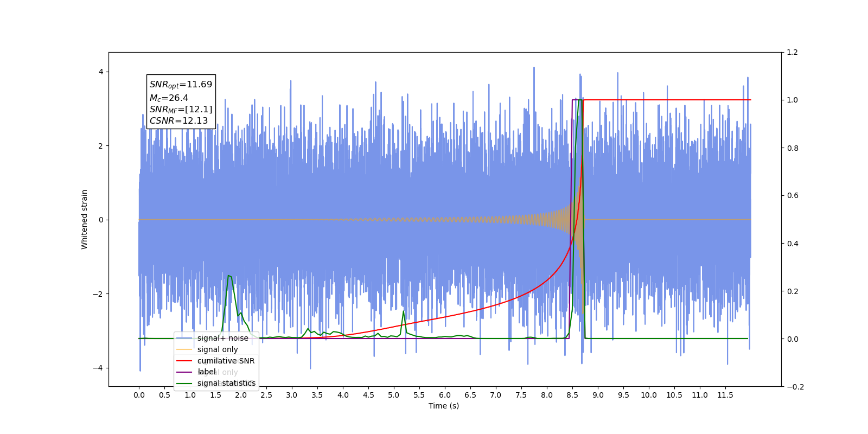Image resolution: width=868 pixels, height=434 pixels.
Task: Click the CSNR=12.13 annotation text
Action: click(178, 121)
